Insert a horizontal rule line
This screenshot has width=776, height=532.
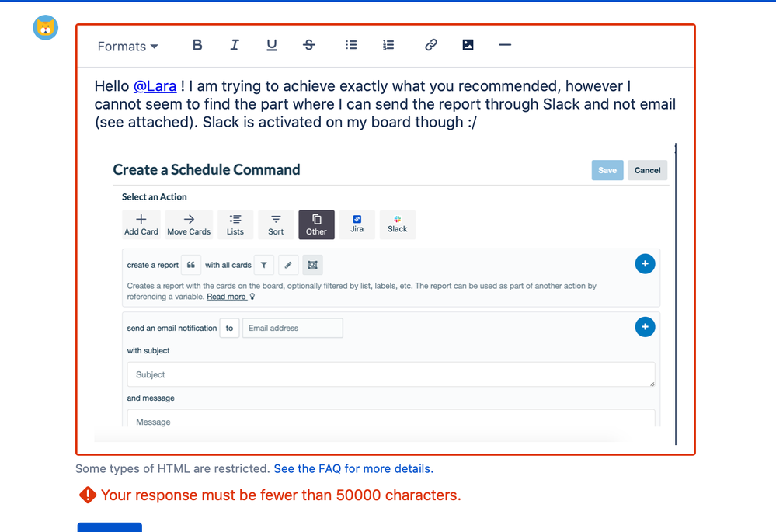coord(505,45)
